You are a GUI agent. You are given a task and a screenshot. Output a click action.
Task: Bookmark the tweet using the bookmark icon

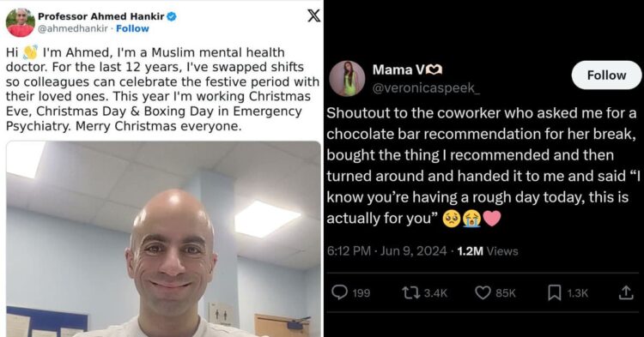click(x=555, y=292)
